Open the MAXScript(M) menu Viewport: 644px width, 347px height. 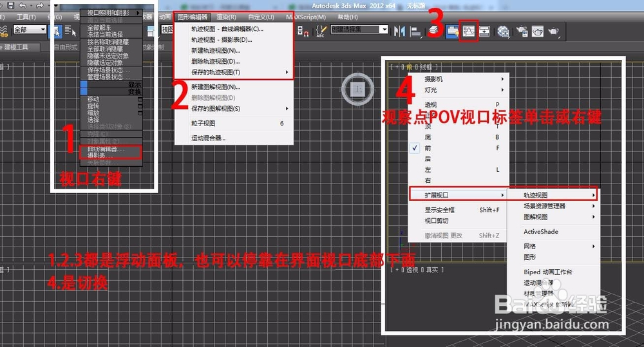coord(306,17)
